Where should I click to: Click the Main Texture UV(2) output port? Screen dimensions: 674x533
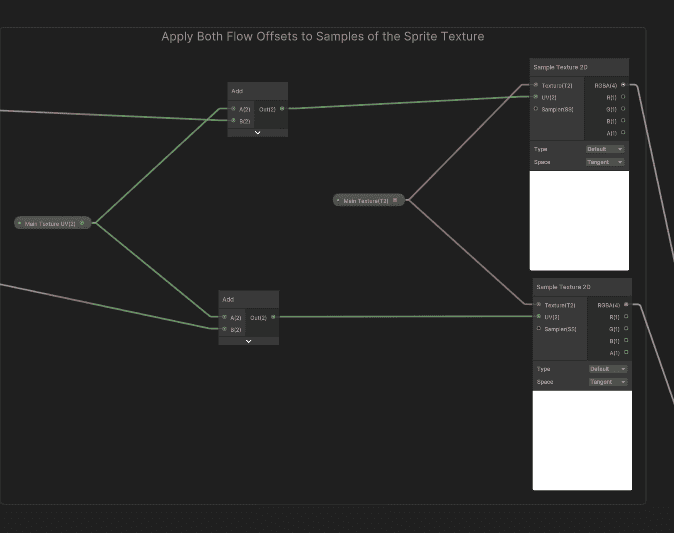pyautogui.click(x=82, y=223)
